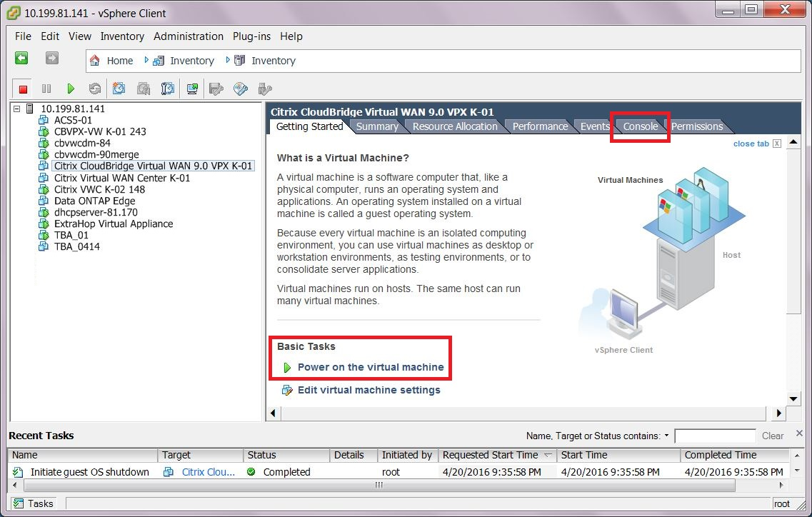This screenshot has height=517, width=812.
Task: Click the Tasks button in the status bar
Action: [x=34, y=503]
